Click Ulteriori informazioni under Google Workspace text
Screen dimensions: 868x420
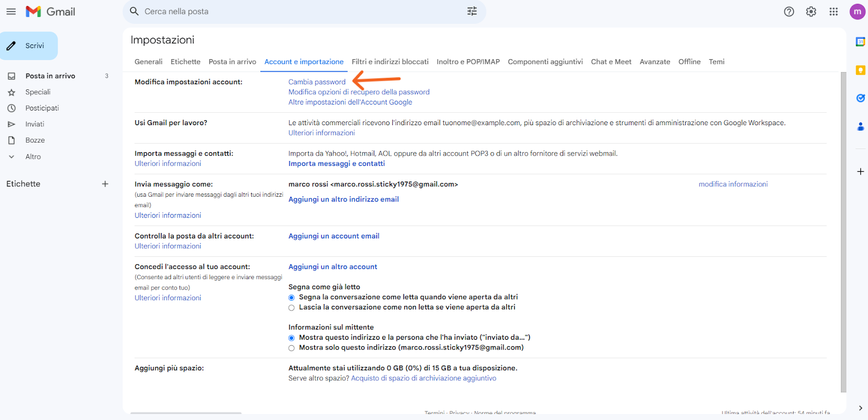click(x=322, y=133)
